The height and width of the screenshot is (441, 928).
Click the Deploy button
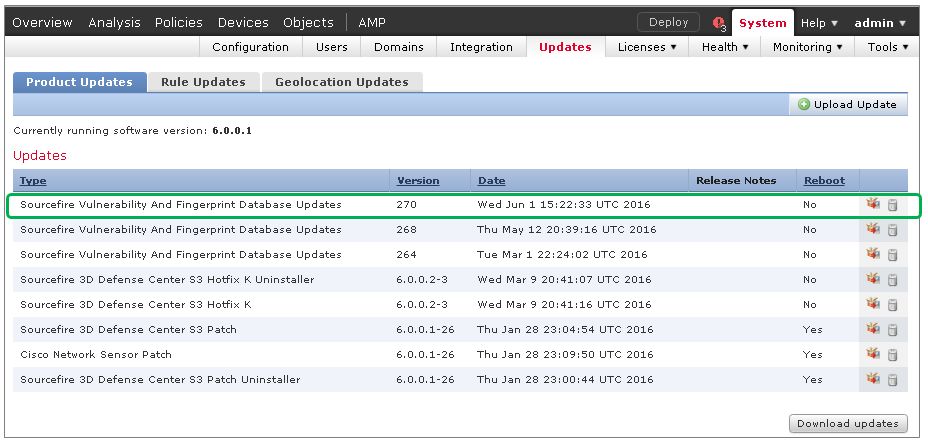[x=668, y=22]
